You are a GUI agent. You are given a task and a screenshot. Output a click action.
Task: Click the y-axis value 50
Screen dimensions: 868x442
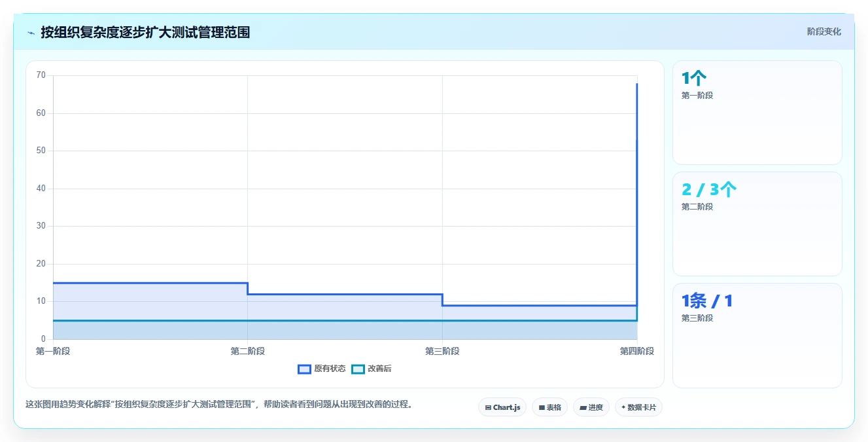pos(41,151)
